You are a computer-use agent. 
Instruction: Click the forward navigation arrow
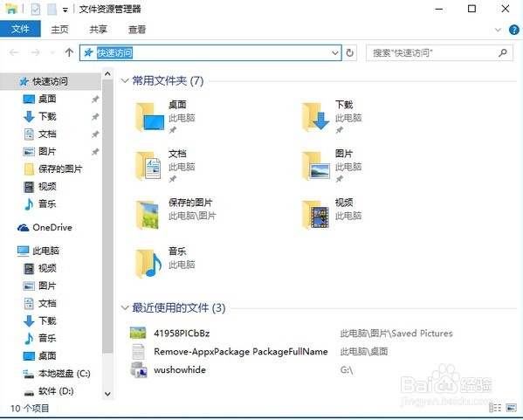pyautogui.click(x=35, y=52)
